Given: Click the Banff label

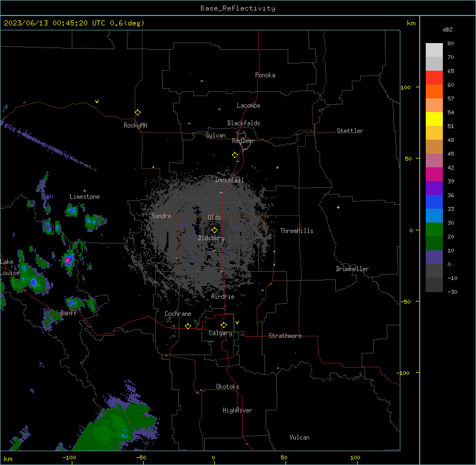Looking at the screenshot, I should (x=68, y=313).
